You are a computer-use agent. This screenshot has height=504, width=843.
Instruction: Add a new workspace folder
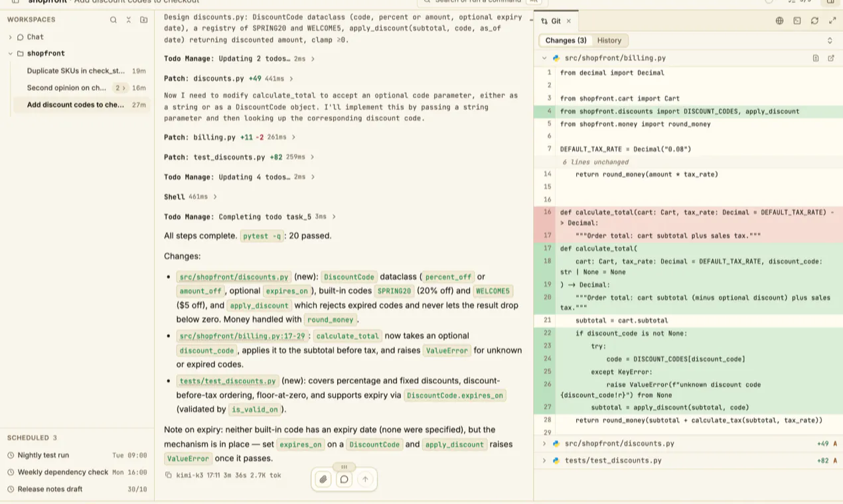coord(144,20)
